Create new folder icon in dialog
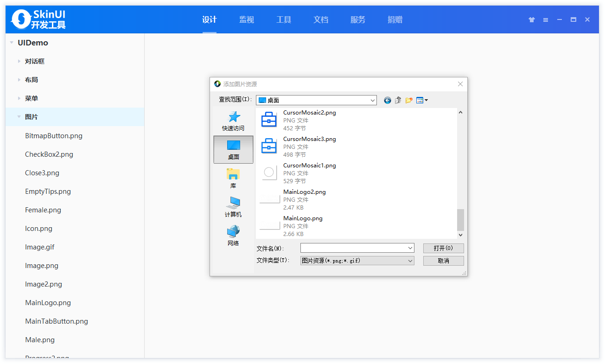The height and width of the screenshot is (364, 605). [x=409, y=100]
